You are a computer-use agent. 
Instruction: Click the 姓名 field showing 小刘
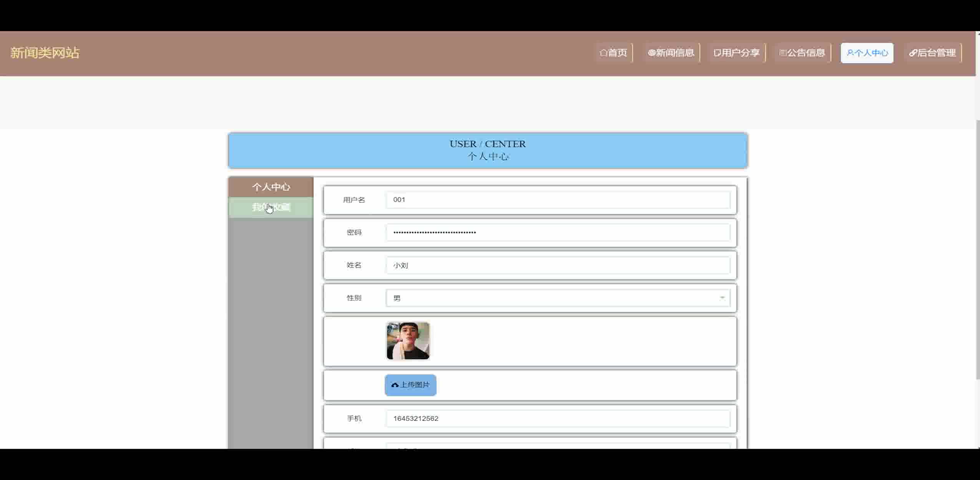click(x=557, y=265)
